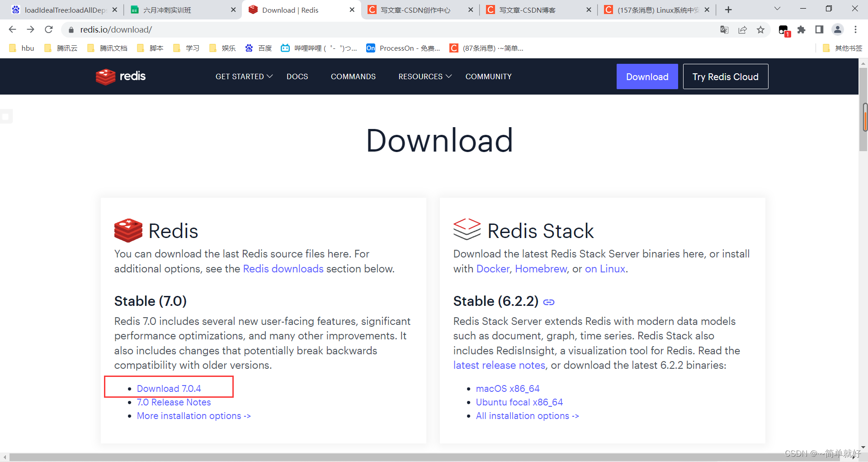The width and height of the screenshot is (868, 462).
Task: Open the Chrome extensions puzzle icon
Action: (x=802, y=30)
